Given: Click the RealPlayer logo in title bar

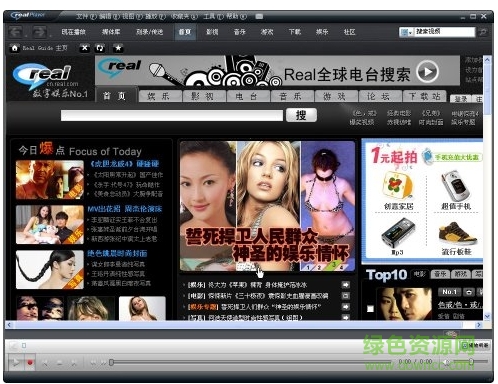Looking at the screenshot, I should [27, 15].
